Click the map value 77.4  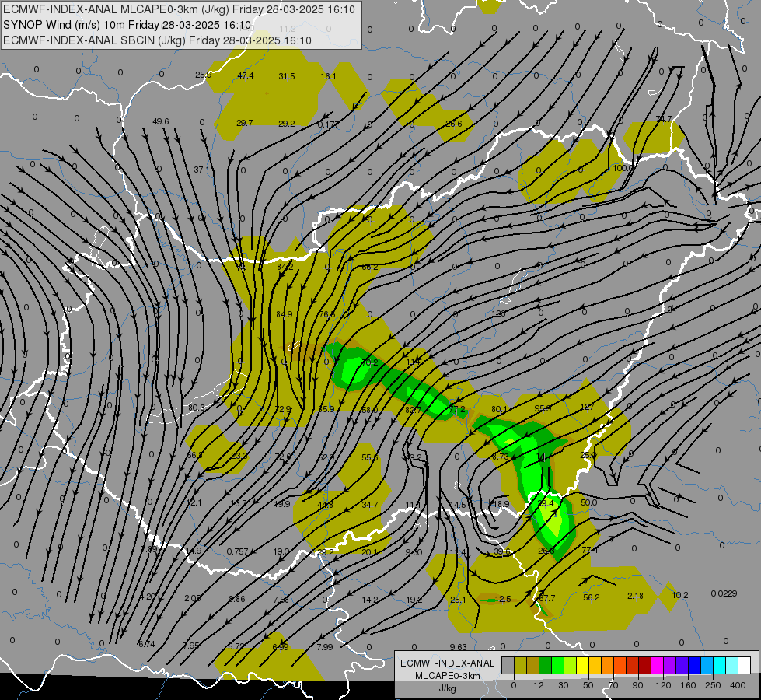(x=590, y=550)
